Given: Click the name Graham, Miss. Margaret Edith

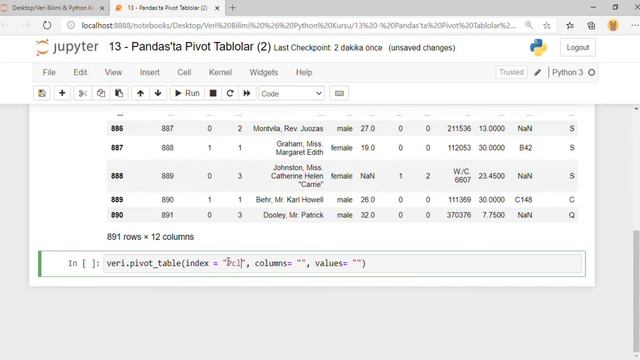Looking at the screenshot, I should [x=299, y=148].
